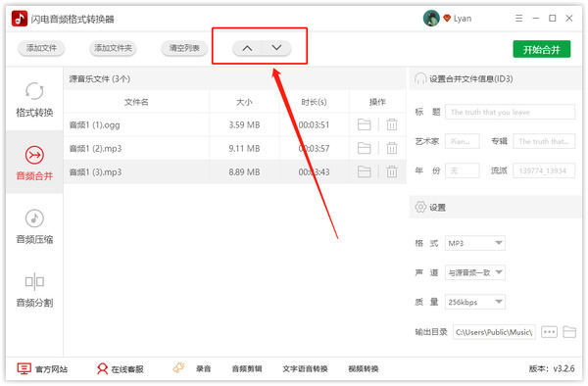
Task: Move selected file up with up arrow
Action: coord(247,48)
